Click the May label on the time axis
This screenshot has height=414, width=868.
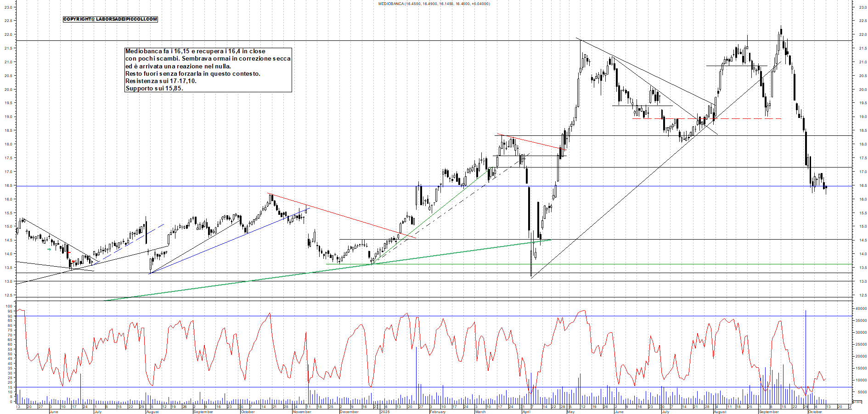pos(570,412)
